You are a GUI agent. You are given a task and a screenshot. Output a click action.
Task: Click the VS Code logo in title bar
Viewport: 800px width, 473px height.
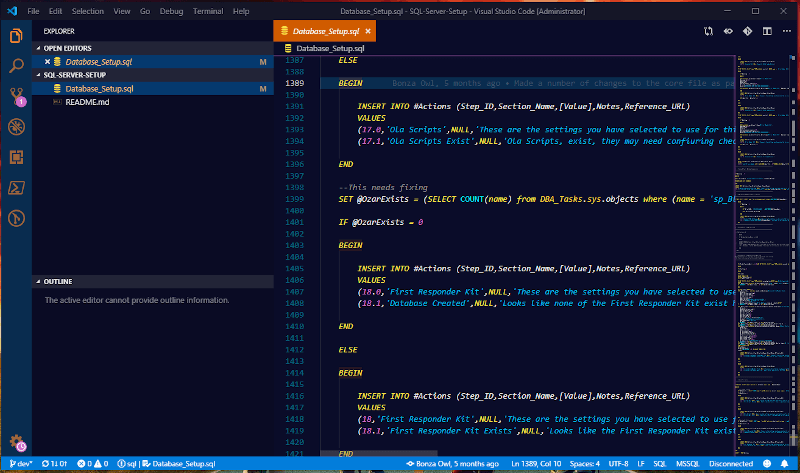pos(12,11)
